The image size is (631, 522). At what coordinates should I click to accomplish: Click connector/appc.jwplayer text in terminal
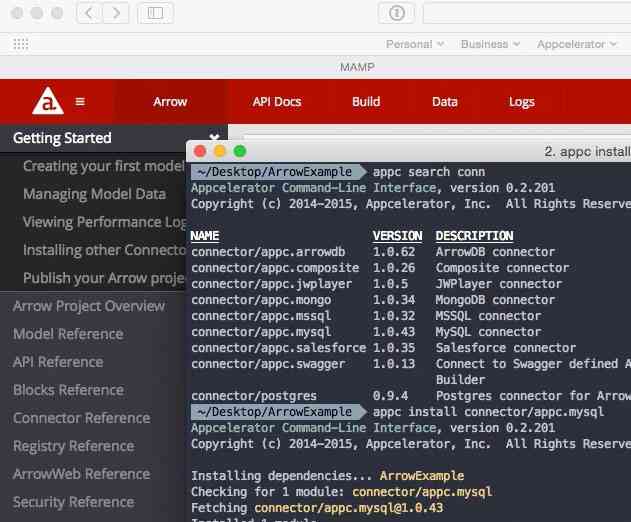point(272,284)
